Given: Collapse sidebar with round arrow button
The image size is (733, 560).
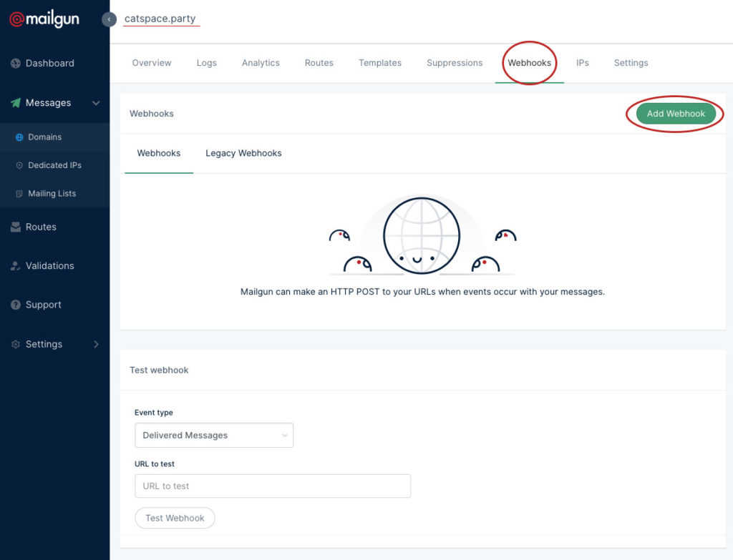Looking at the screenshot, I should coord(109,19).
